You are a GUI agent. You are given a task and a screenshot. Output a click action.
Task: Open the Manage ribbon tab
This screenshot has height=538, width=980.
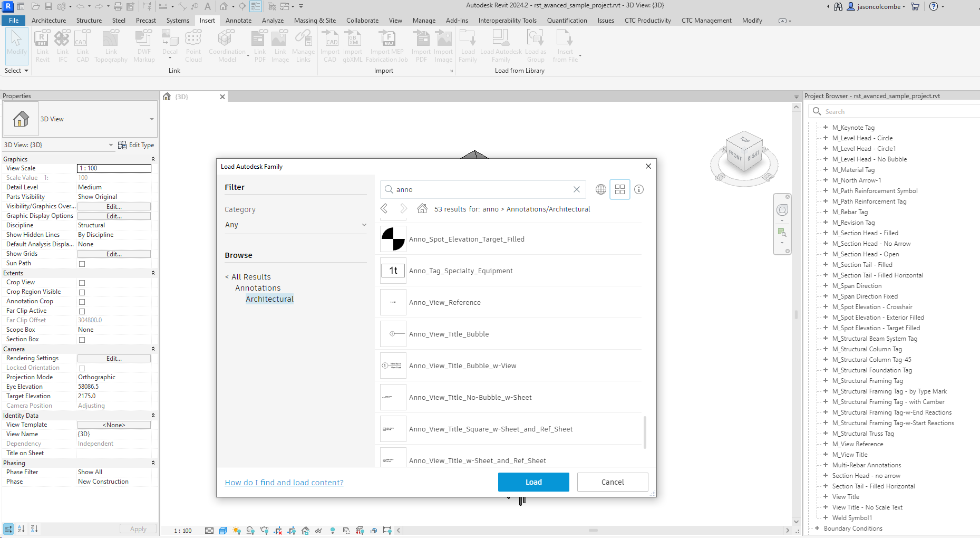click(423, 21)
